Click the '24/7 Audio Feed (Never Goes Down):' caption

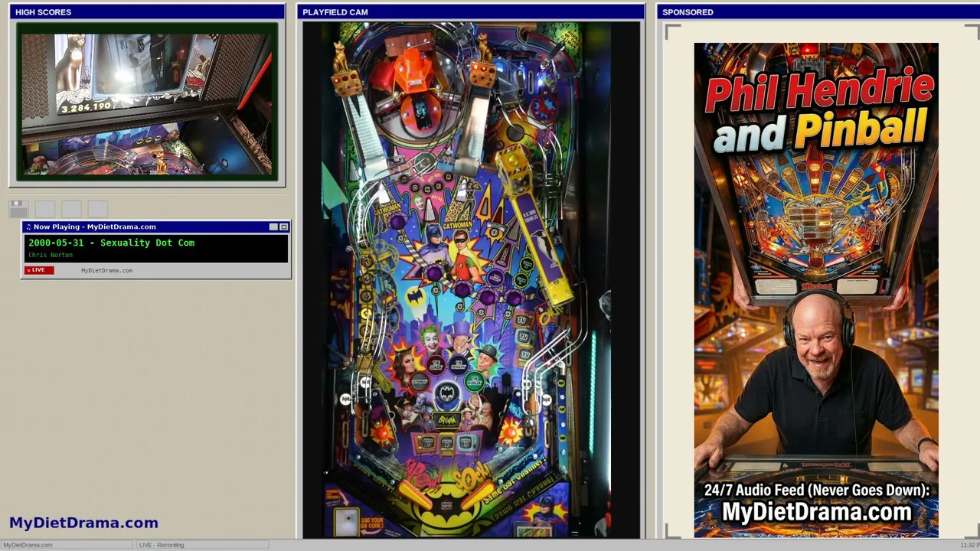click(x=817, y=491)
